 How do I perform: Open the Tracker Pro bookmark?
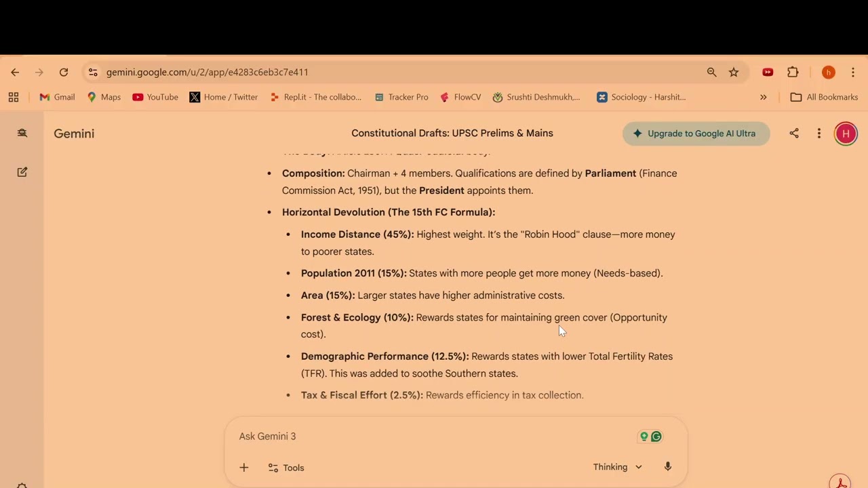click(401, 97)
